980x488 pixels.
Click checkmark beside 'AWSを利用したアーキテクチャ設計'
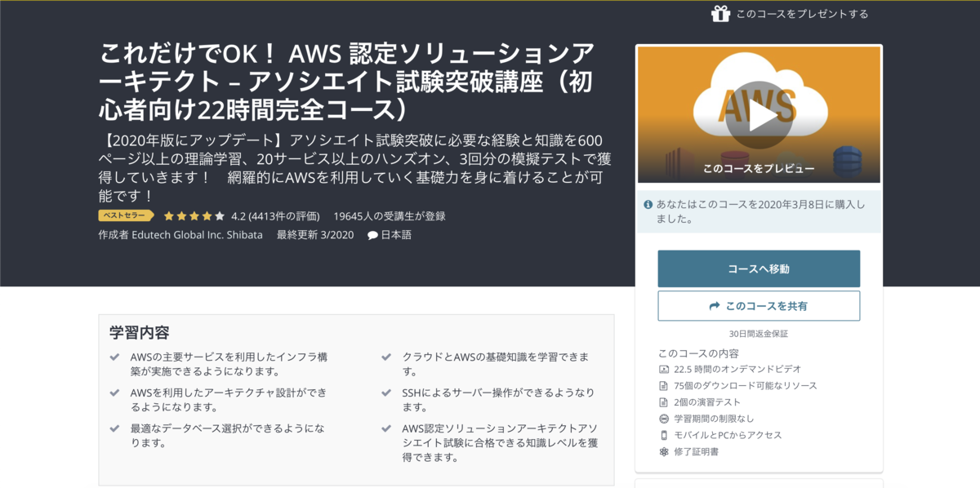point(115,393)
